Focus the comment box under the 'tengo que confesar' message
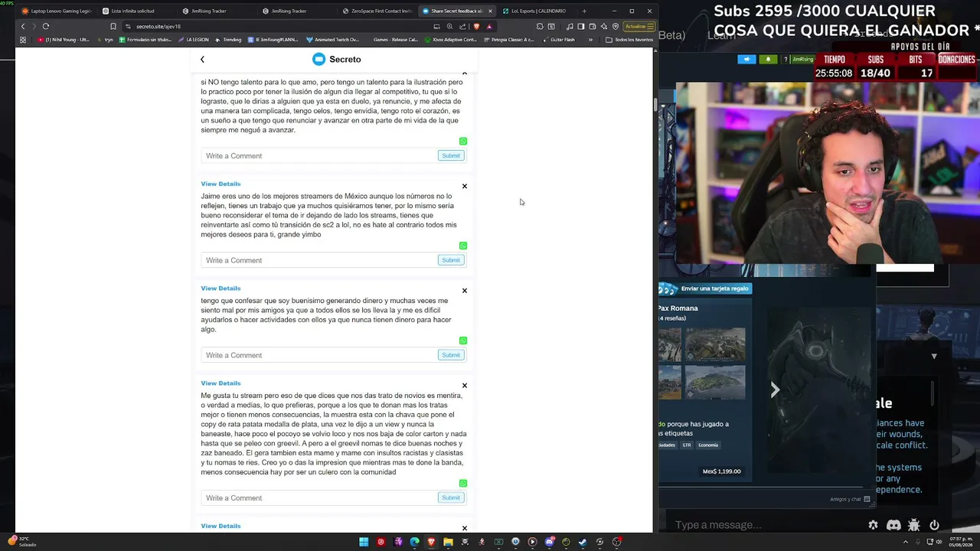Screen dimensions: 980x551 click(x=318, y=355)
